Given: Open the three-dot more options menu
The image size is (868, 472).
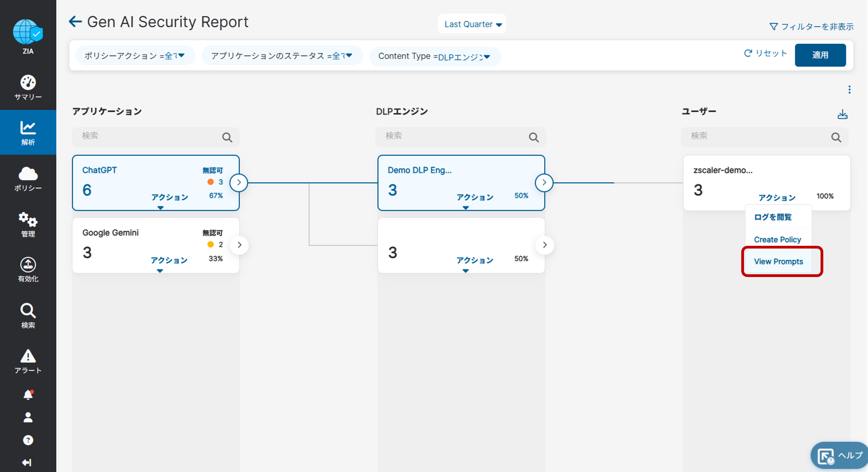Looking at the screenshot, I should point(849,89).
